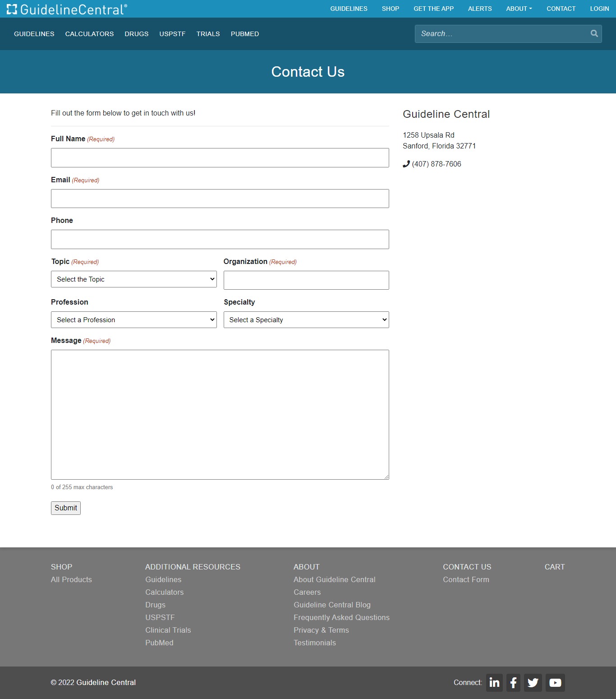Image resolution: width=616 pixels, height=699 pixels.
Task: Open the YouTube social icon
Action: click(555, 683)
